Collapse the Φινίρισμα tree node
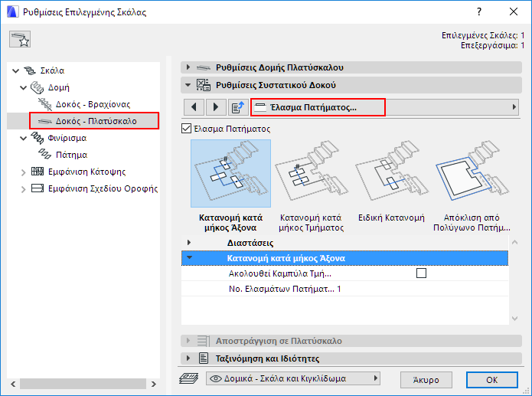Image resolution: width=532 pixels, height=396 pixels. pos(24,138)
